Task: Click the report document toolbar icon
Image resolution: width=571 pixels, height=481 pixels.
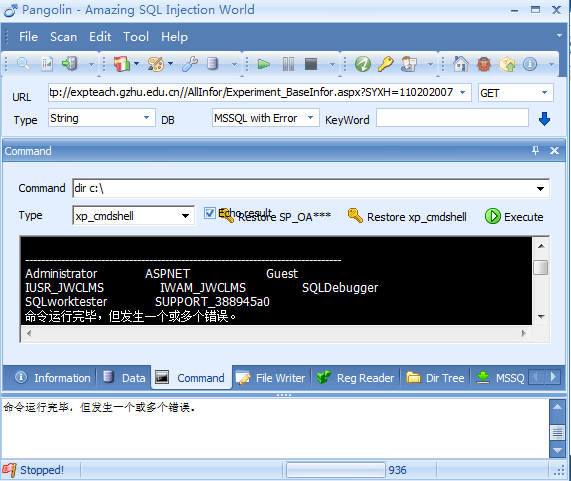Action: 47,64
